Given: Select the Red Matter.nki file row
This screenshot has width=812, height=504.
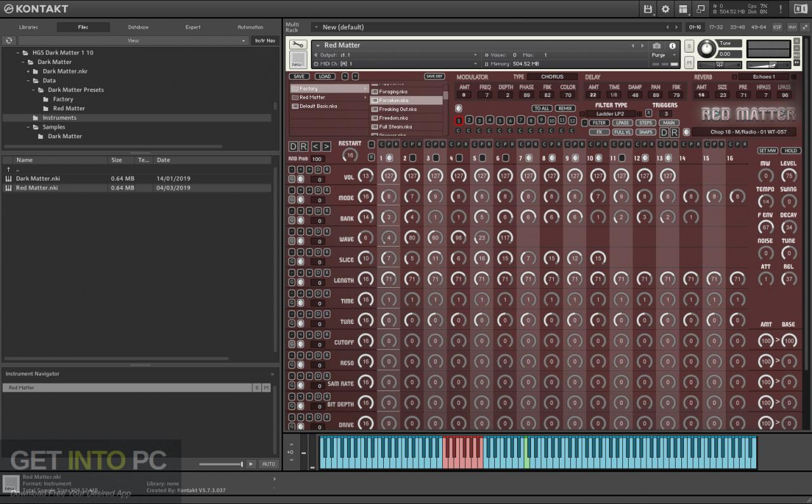Looking at the screenshot, I should [137, 188].
